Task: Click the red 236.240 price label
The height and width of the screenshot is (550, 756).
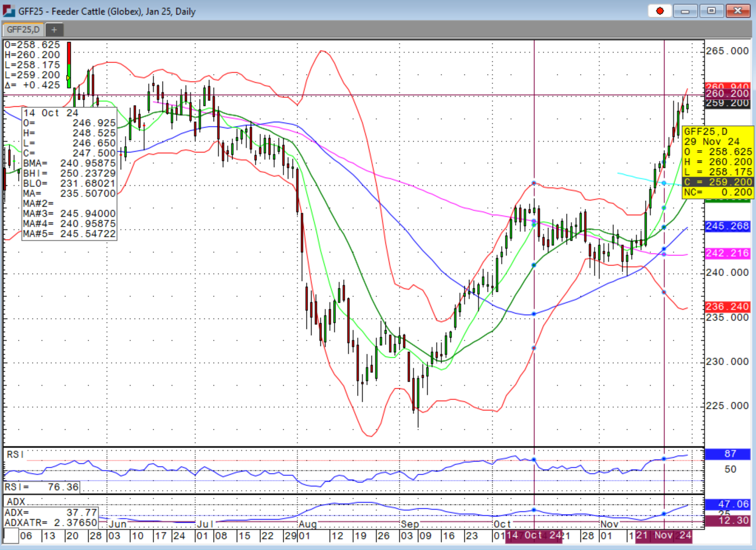Action: [727, 307]
